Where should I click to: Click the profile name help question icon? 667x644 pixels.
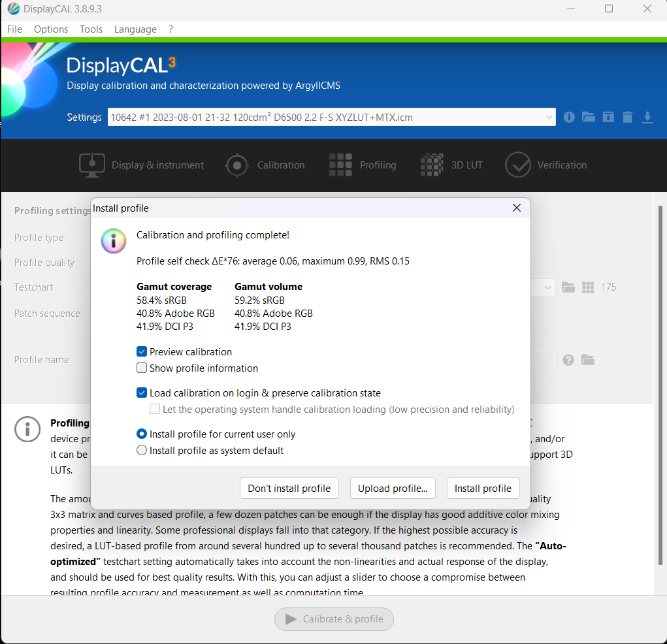tap(568, 360)
